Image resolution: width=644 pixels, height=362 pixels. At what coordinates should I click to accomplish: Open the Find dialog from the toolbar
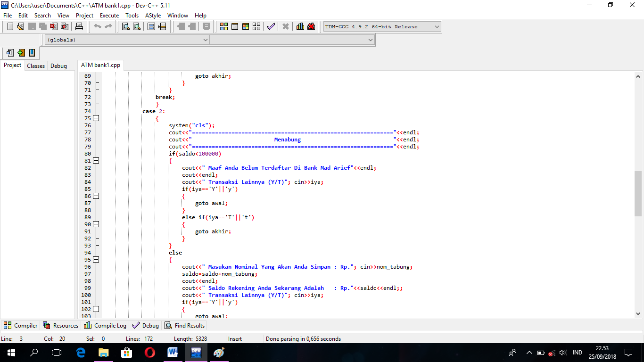[124, 26]
